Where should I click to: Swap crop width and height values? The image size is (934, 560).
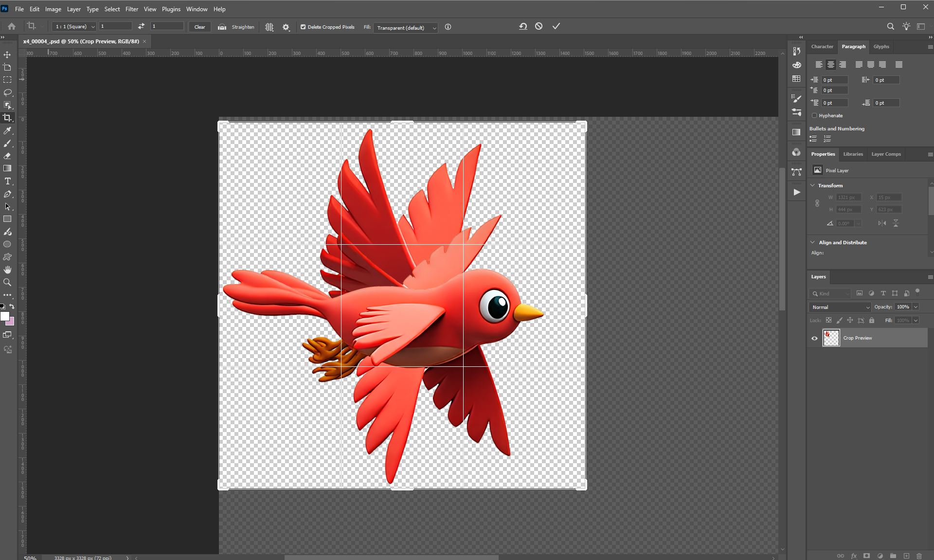(x=141, y=26)
